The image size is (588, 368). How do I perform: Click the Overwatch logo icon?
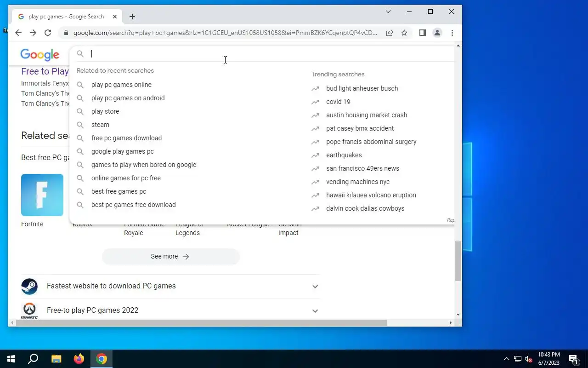pos(29,310)
